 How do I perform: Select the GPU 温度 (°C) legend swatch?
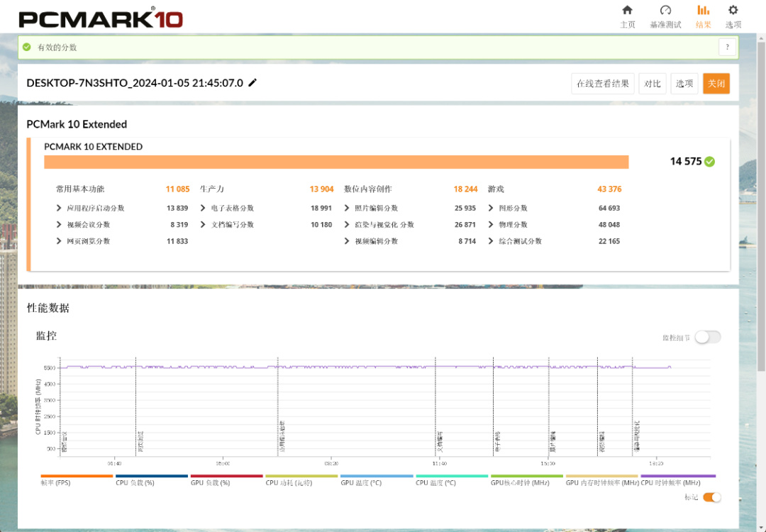coord(377,476)
